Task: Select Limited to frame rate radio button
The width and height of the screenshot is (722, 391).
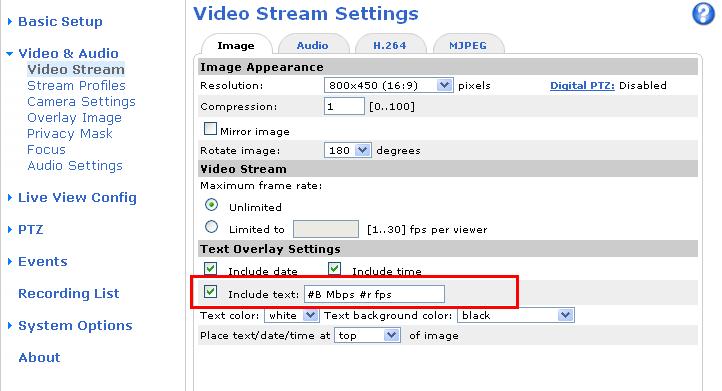Action: click(211, 227)
